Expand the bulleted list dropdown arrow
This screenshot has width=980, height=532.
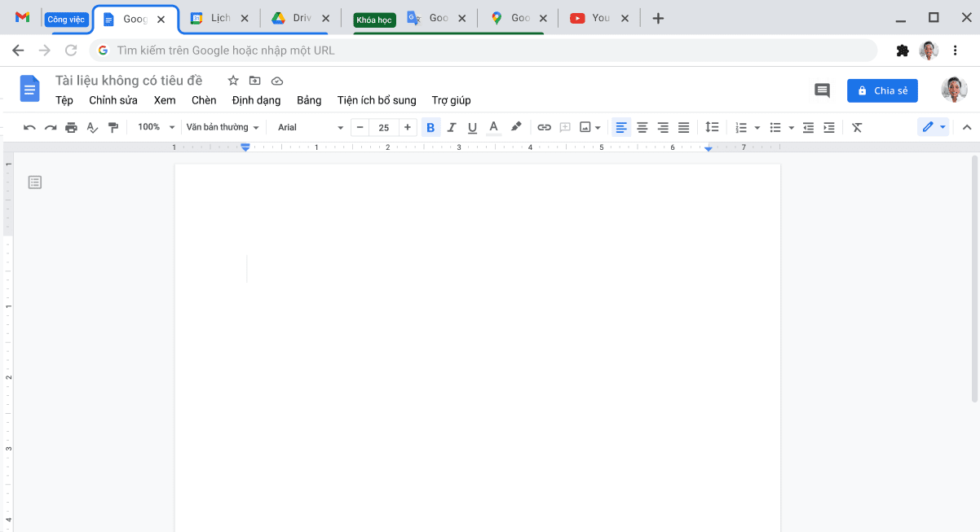click(792, 128)
